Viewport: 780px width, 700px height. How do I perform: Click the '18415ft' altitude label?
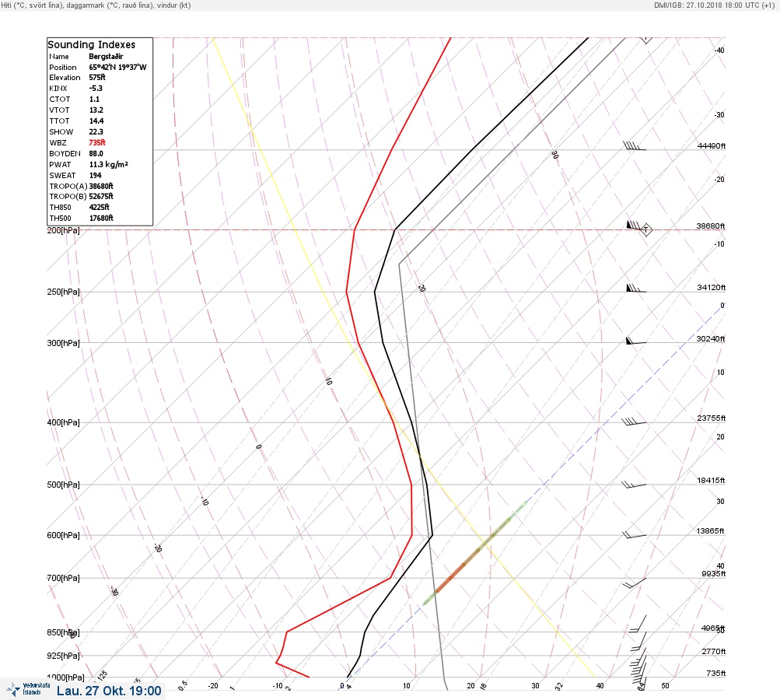pyautogui.click(x=711, y=480)
